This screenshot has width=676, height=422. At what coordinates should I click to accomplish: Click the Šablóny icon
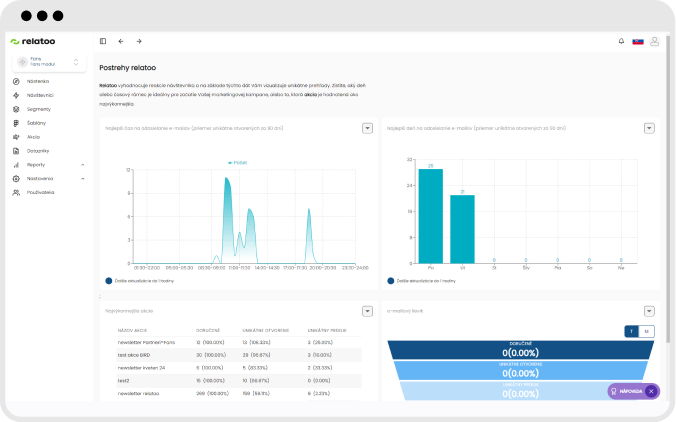click(x=16, y=123)
